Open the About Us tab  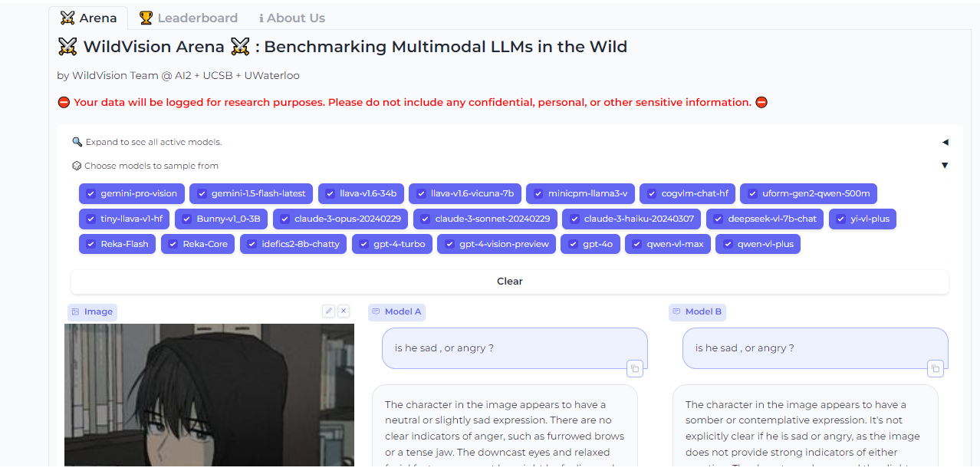pos(291,18)
